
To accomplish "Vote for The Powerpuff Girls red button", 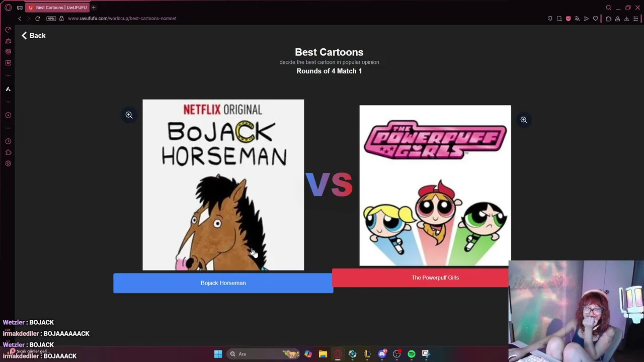I will coord(420,278).
